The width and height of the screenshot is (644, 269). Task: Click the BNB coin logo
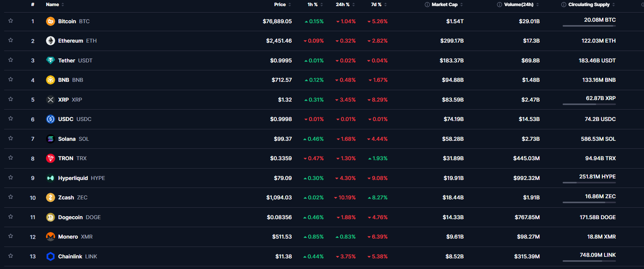point(51,80)
